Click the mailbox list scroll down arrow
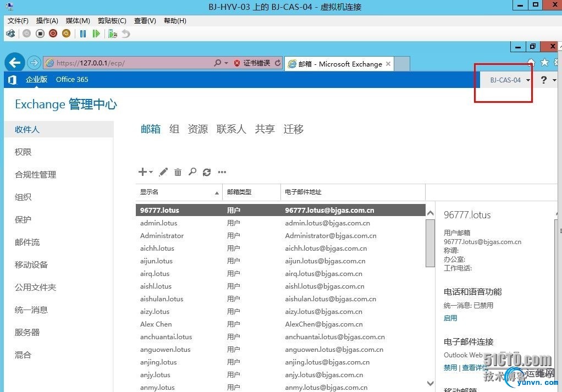Viewport: 562px width, 392px height. click(431, 383)
